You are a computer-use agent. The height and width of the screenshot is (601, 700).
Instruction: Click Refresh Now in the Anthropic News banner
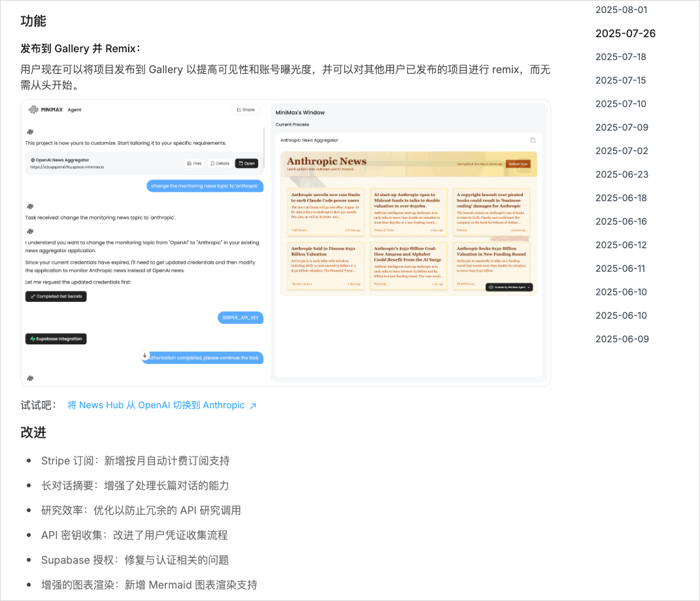click(518, 164)
